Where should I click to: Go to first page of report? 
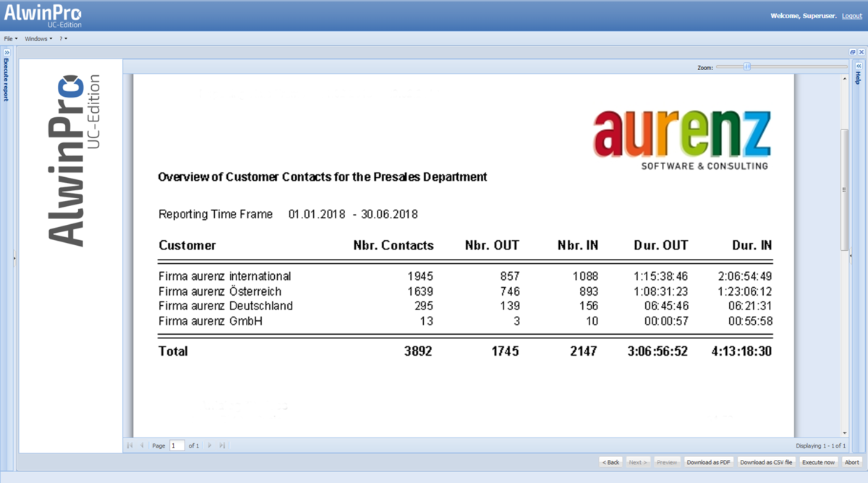130,445
